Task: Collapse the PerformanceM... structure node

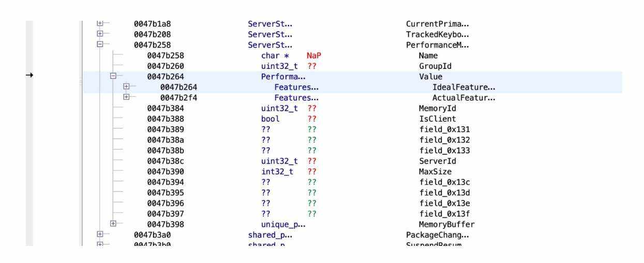Action: pos(100,45)
